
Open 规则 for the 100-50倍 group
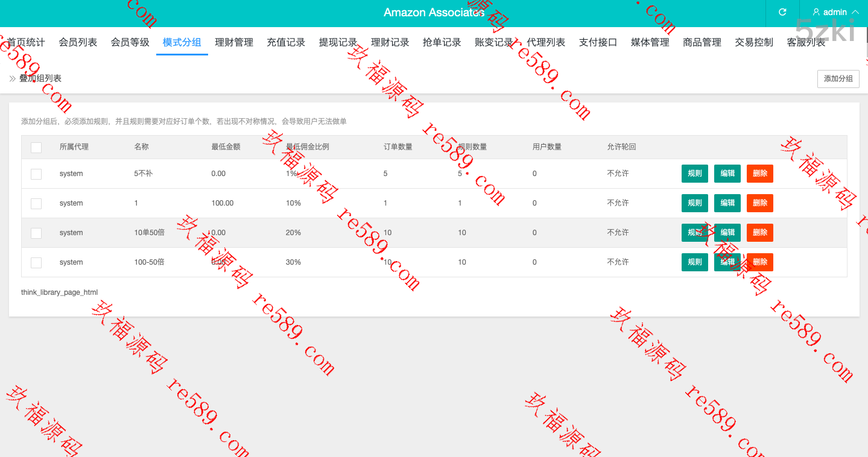coord(695,262)
